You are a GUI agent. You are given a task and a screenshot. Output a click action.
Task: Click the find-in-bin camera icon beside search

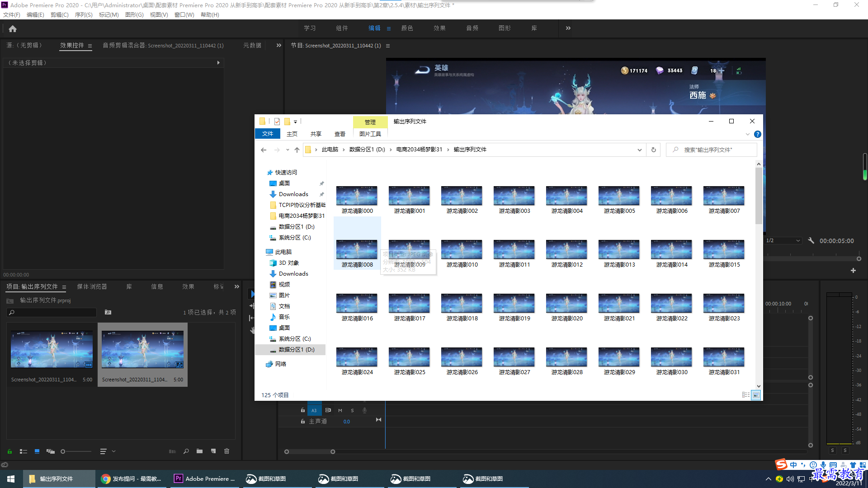(x=108, y=312)
